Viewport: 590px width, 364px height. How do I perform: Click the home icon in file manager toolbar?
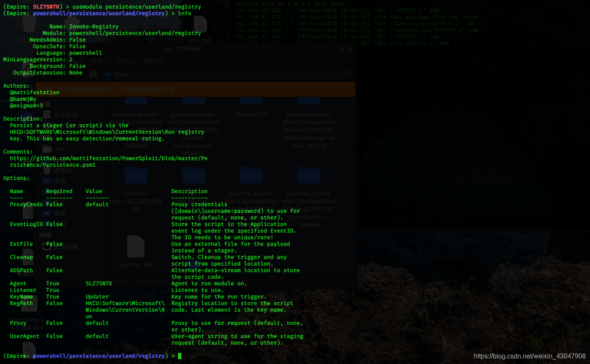tap(94, 74)
